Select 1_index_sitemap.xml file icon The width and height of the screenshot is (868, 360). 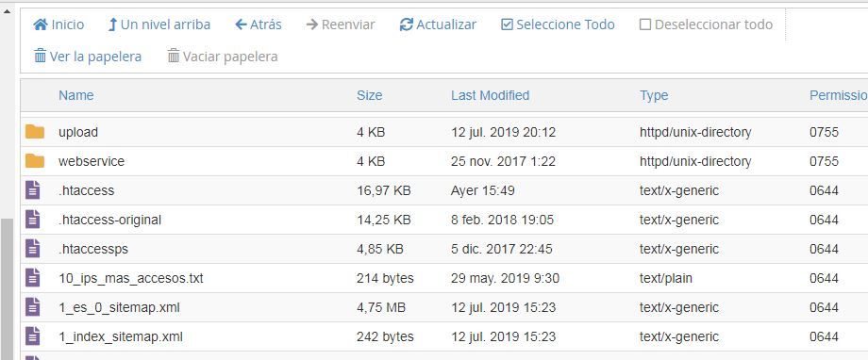coord(33,336)
